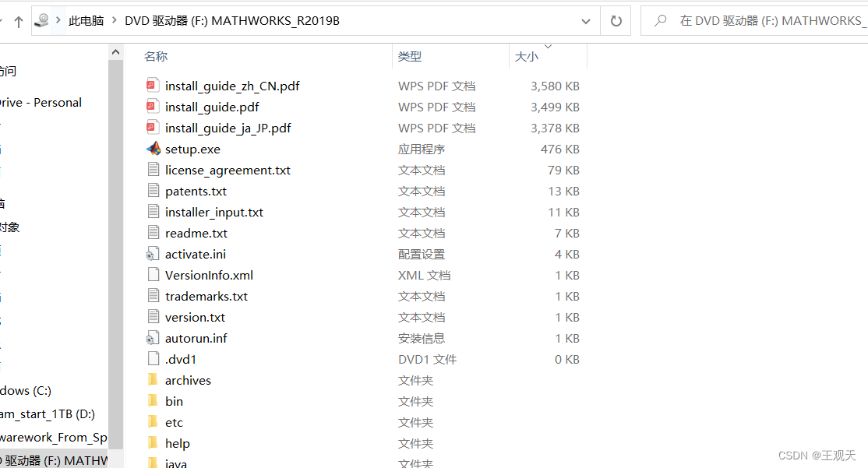Click the text icon beside version.txt
868x468 pixels.
(x=153, y=317)
